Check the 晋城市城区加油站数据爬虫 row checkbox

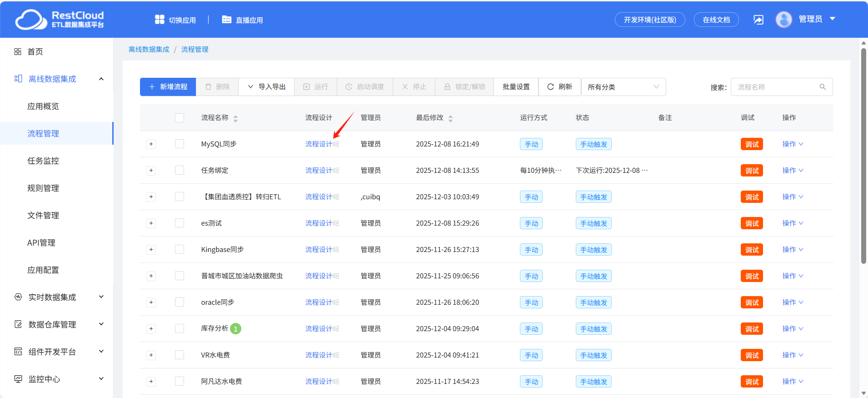pos(180,276)
